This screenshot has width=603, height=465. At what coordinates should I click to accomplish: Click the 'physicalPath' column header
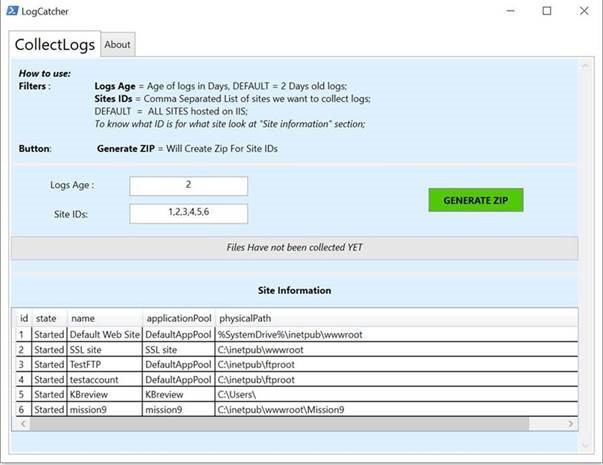(x=396, y=318)
